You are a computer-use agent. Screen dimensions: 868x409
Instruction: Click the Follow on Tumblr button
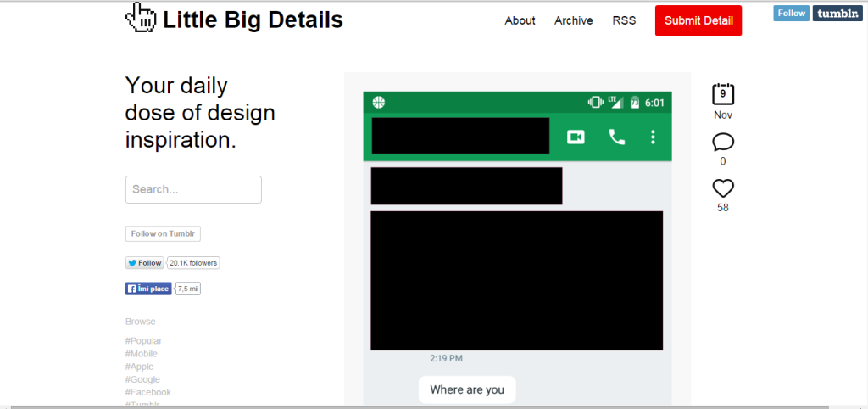coord(163,234)
